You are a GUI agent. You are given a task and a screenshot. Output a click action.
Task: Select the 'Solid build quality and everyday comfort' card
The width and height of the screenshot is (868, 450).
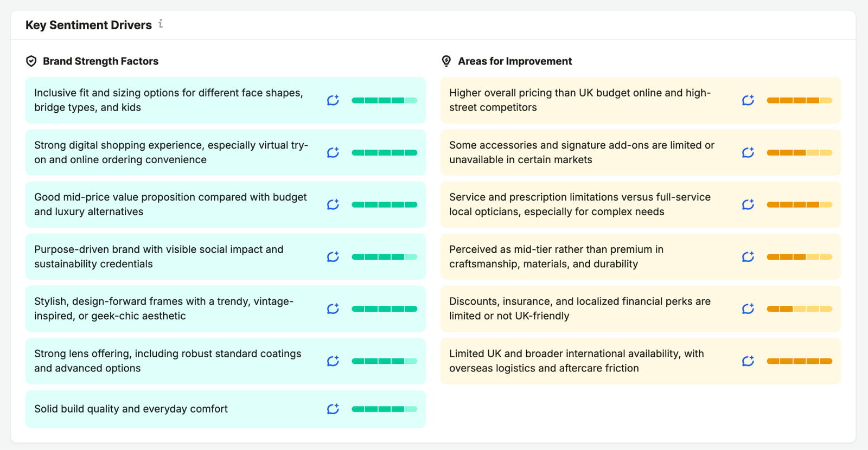[x=226, y=409]
